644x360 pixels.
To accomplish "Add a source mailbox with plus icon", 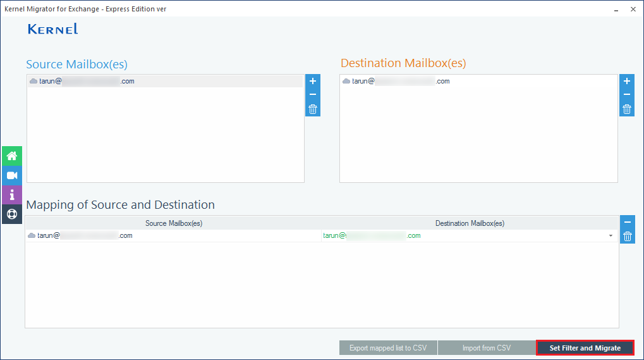I will (313, 81).
